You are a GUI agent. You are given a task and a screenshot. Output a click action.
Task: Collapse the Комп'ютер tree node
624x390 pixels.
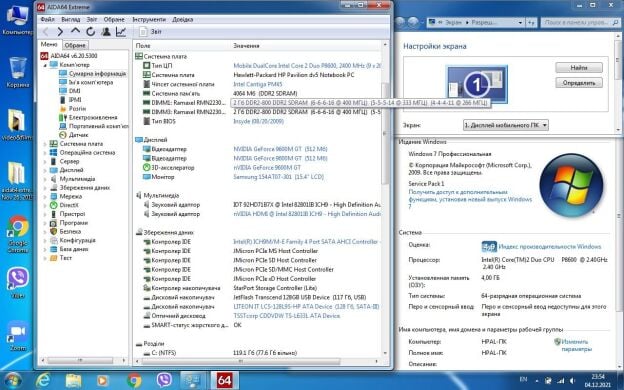click(x=45, y=64)
